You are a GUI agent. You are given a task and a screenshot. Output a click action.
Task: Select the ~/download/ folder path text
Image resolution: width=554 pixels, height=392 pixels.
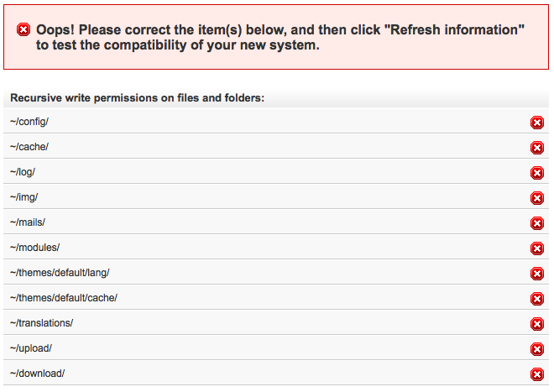pos(37,374)
